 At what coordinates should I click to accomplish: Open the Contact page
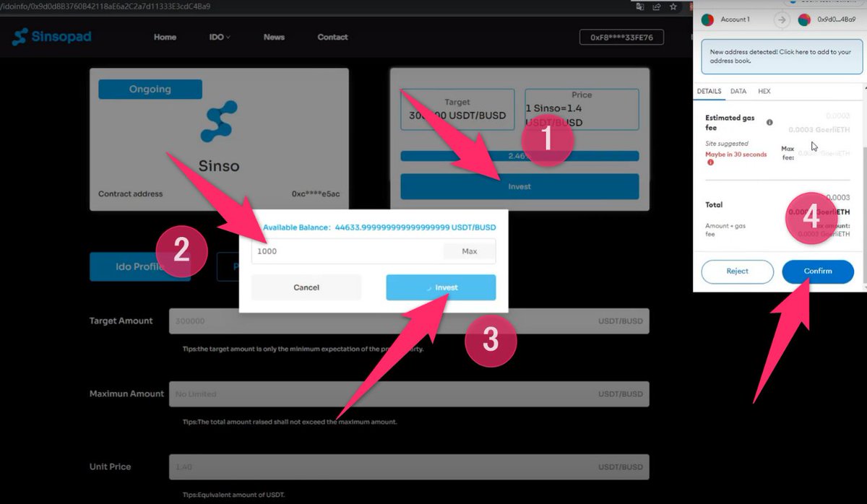pos(332,37)
